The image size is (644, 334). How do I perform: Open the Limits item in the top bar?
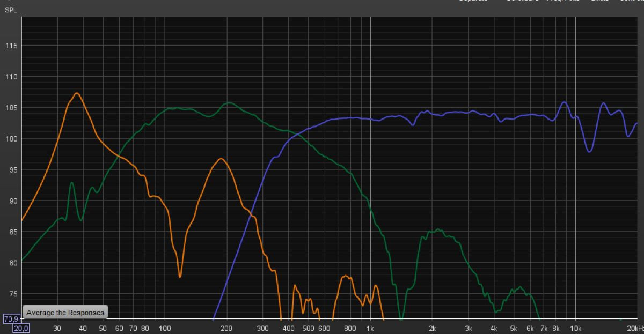599,1
